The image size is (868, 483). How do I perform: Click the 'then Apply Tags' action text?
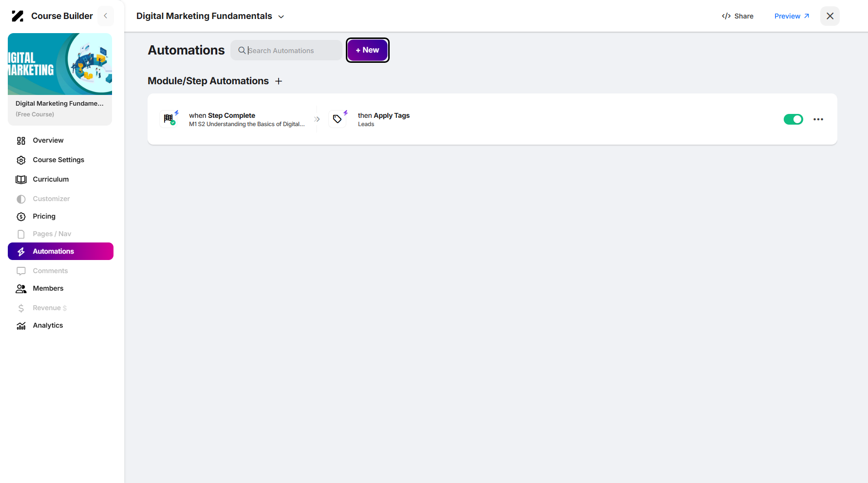pyautogui.click(x=384, y=115)
